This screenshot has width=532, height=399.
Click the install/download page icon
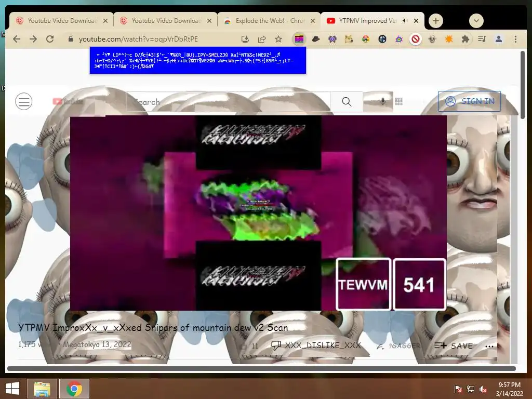click(x=245, y=39)
